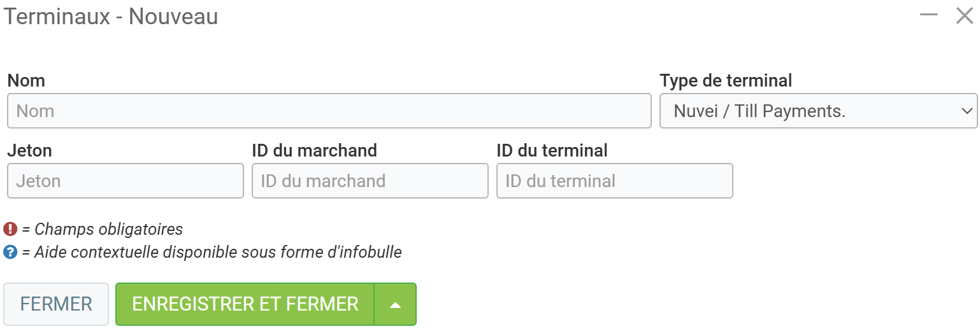Screen dimensions: 980x329
Task: Click the ID du terminal input box
Action: 614,181
